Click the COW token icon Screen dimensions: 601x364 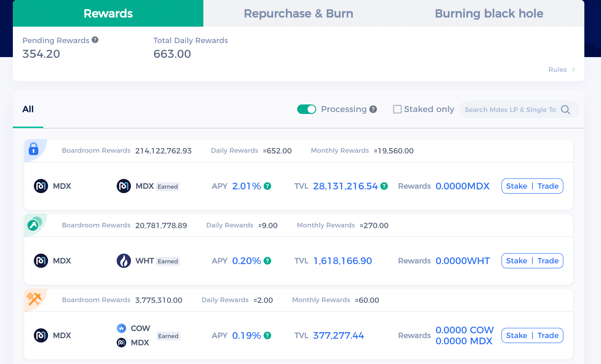pyautogui.click(x=121, y=328)
